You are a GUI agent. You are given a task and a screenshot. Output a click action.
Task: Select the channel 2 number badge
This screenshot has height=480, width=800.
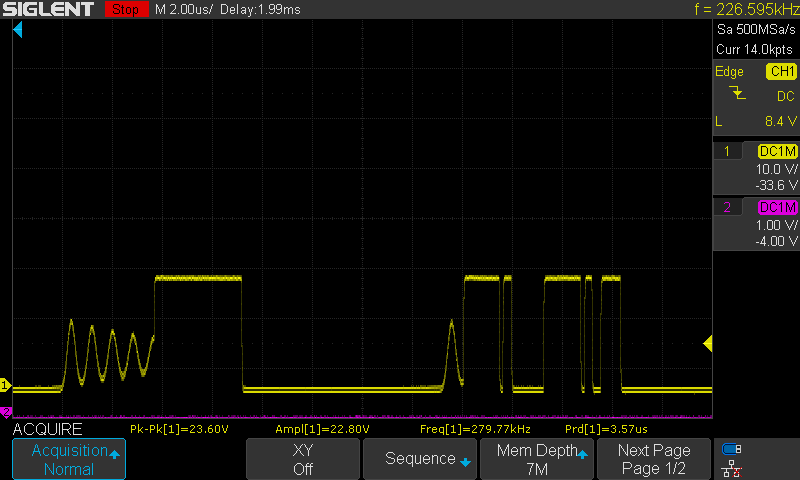pos(727,207)
